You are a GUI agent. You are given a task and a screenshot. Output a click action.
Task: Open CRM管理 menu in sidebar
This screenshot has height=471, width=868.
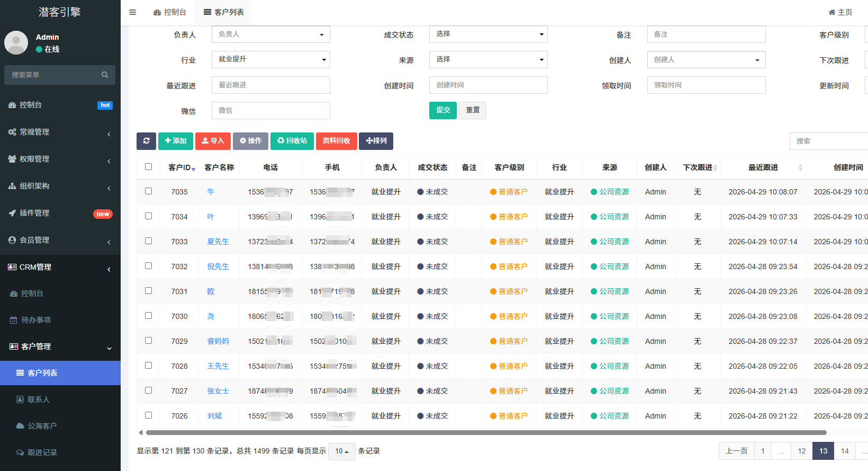click(60, 267)
